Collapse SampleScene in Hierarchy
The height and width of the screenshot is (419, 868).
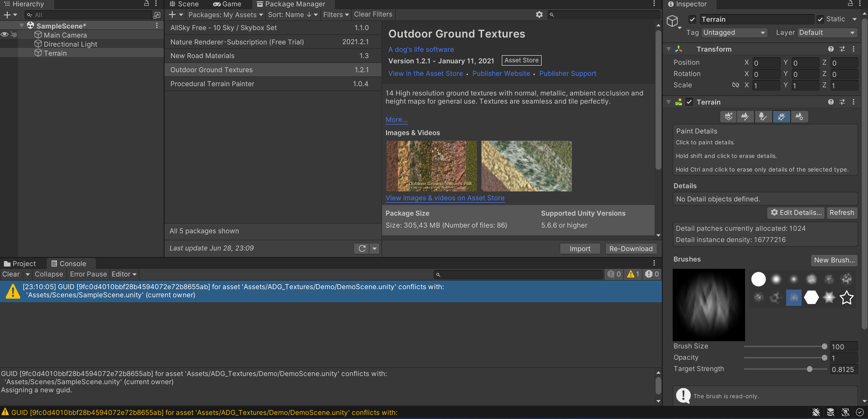[21, 26]
